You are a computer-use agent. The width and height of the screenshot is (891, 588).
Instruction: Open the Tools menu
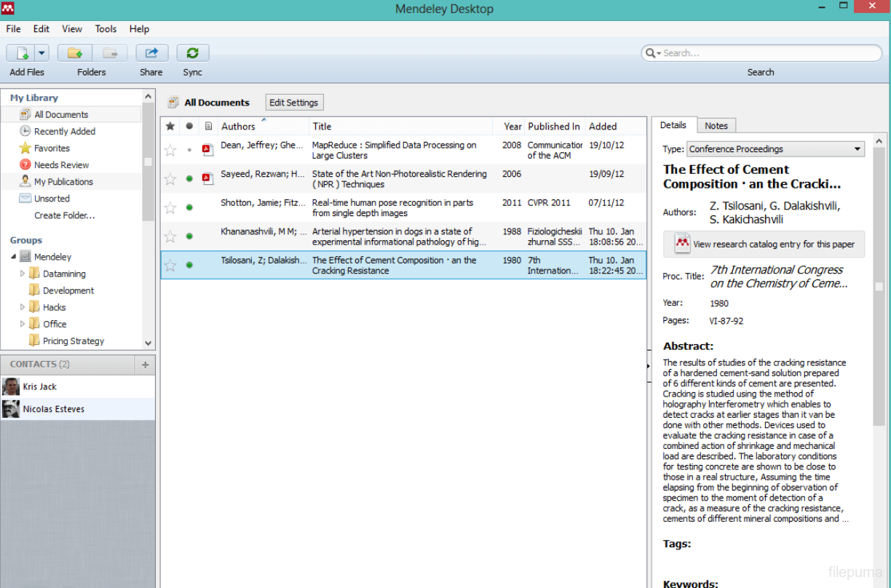click(106, 29)
